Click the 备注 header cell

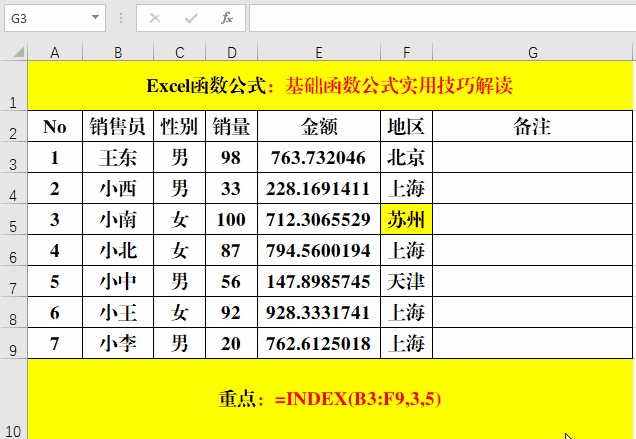pos(533,127)
